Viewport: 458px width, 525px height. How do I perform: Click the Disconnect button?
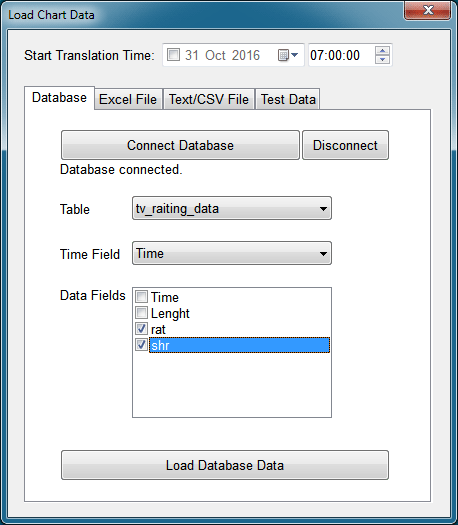click(x=345, y=145)
